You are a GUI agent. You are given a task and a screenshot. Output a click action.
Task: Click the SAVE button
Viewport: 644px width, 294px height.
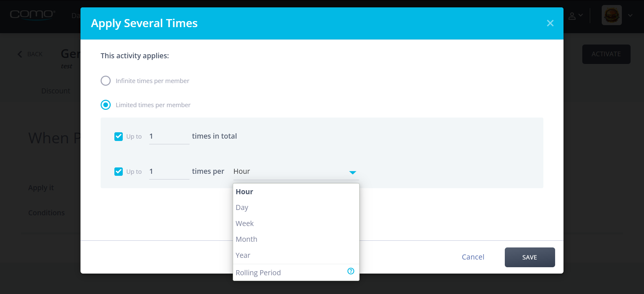[x=530, y=257]
